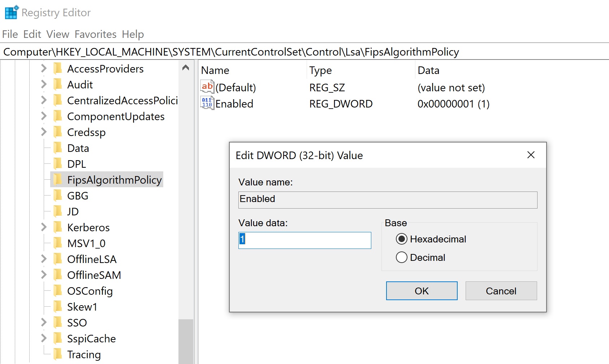The width and height of the screenshot is (609, 364).
Task: Switch the base to Decimal
Action: point(401,257)
